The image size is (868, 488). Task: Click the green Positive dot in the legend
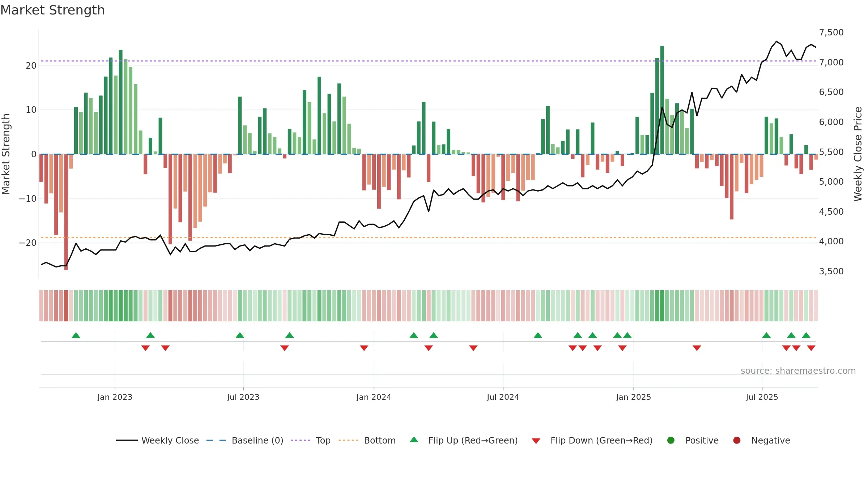pos(671,440)
